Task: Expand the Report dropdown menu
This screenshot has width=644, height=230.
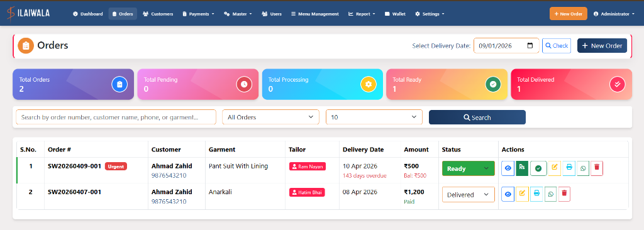Action: coord(362,14)
